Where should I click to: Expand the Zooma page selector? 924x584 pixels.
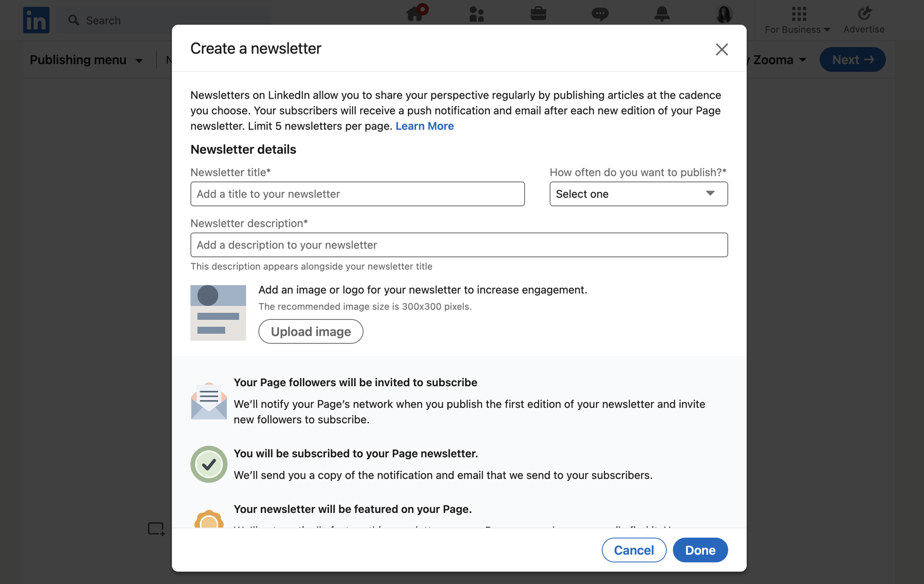pyautogui.click(x=775, y=60)
